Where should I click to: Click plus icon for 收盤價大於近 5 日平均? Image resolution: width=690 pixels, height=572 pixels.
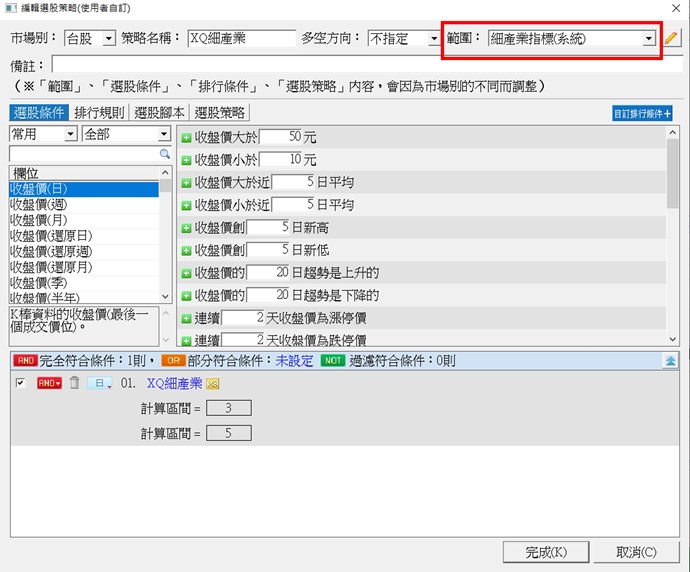pyautogui.click(x=186, y=183)
